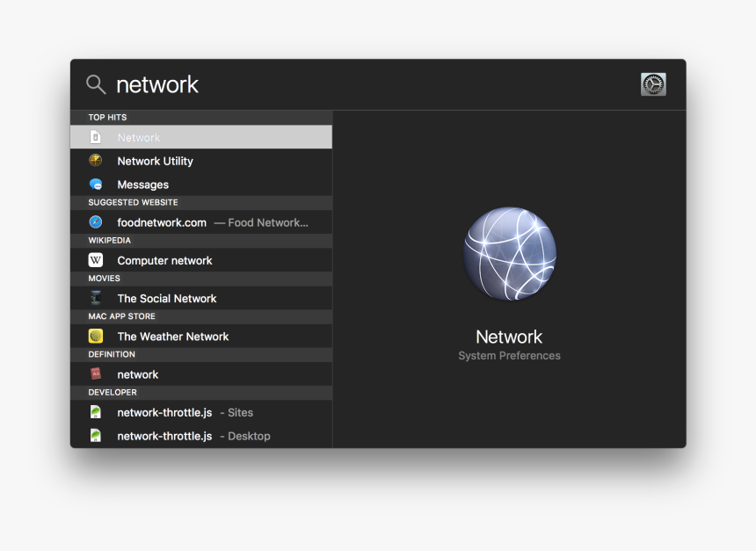
Task: Open foodnetwork.com suggested website
Action: [201, 222]
